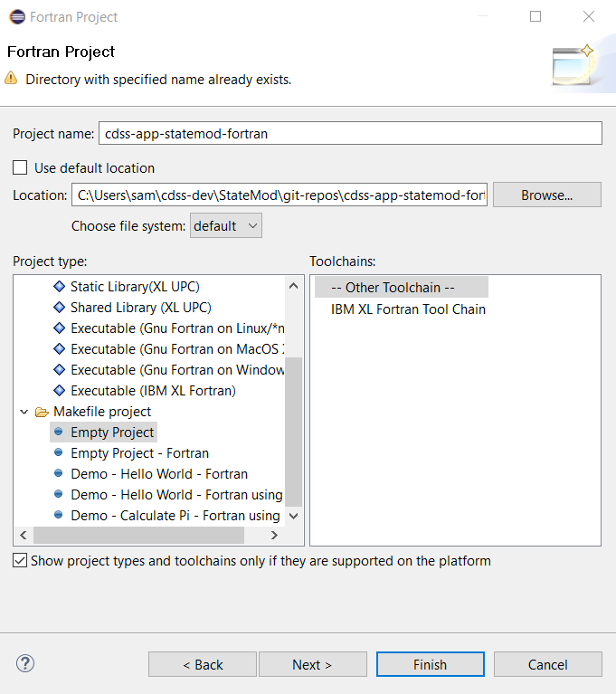This screenshot has width=616, height=694.
Task: Click the Browse... button
Action: [x=546, y=195]
